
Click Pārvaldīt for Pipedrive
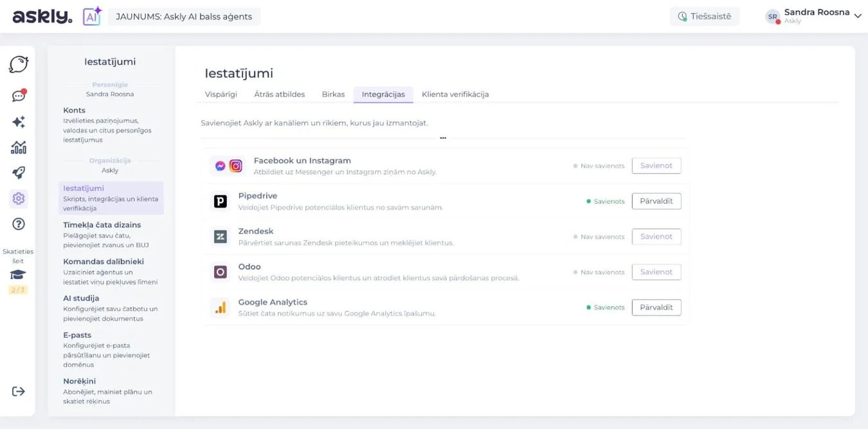(x=656, y=201)
